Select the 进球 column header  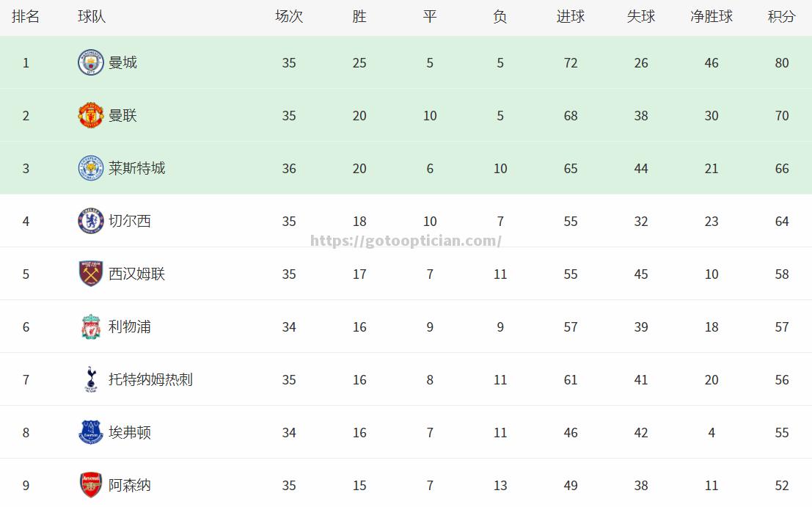571,17
